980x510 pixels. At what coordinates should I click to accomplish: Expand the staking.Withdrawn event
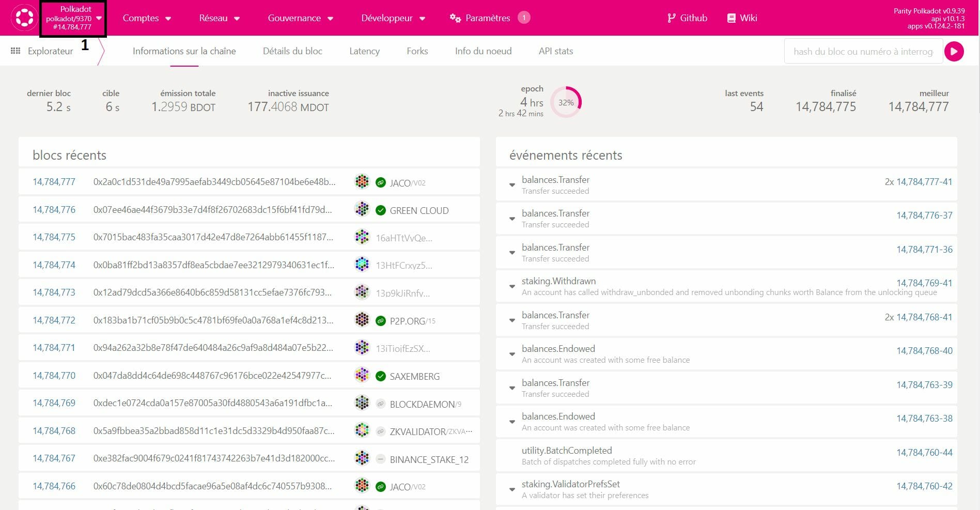tap(512, 286)
